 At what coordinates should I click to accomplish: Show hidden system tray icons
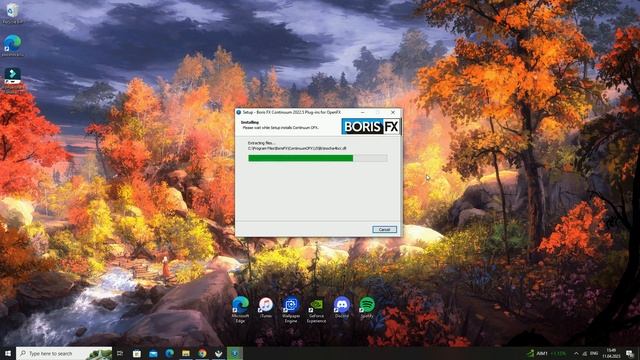576,353
